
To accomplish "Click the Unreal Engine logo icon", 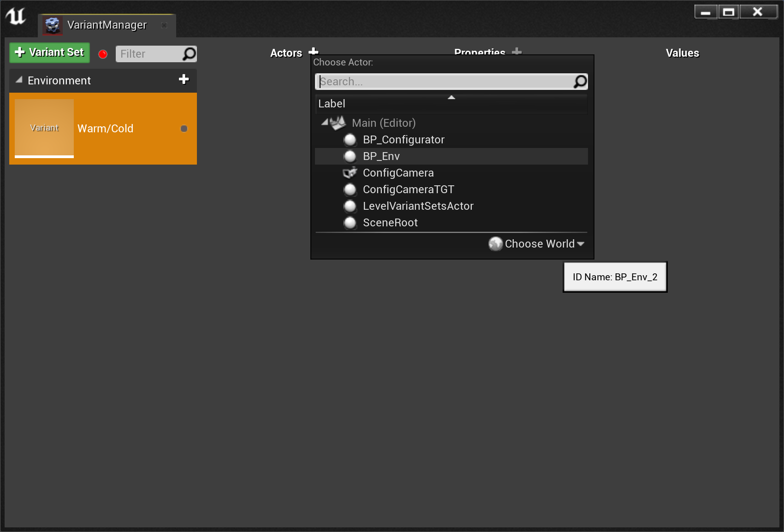I will tap(16, 17).
